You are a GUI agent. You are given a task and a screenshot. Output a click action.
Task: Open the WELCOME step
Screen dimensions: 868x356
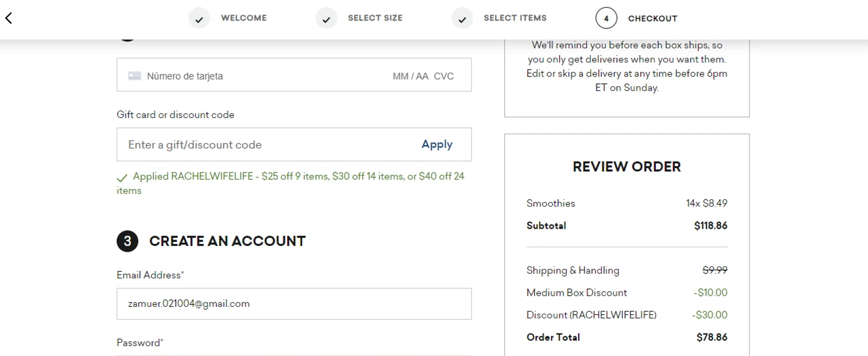click(244, 18)
